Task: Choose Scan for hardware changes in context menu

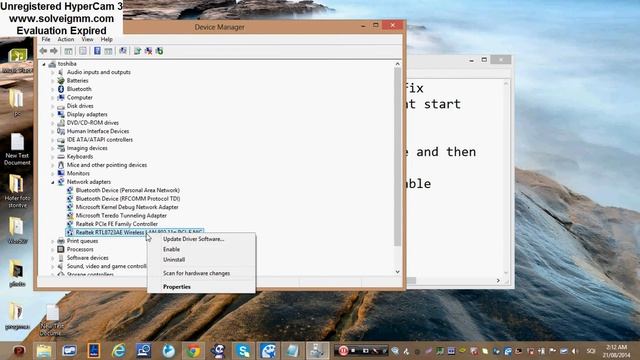Action: point(201,273)
